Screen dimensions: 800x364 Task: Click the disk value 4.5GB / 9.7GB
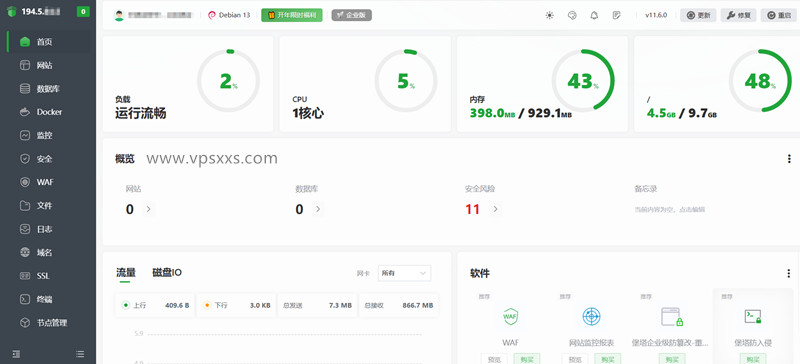click(x=682, y=113)
